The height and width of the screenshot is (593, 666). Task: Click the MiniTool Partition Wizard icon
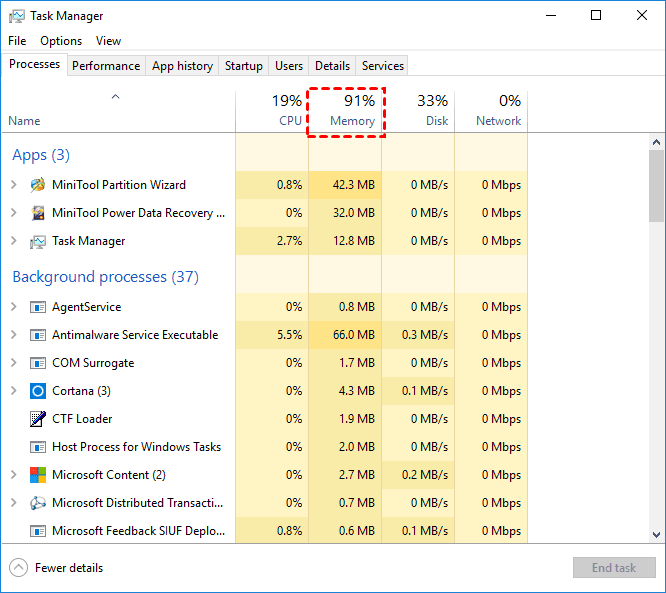(x=38, y=185)
